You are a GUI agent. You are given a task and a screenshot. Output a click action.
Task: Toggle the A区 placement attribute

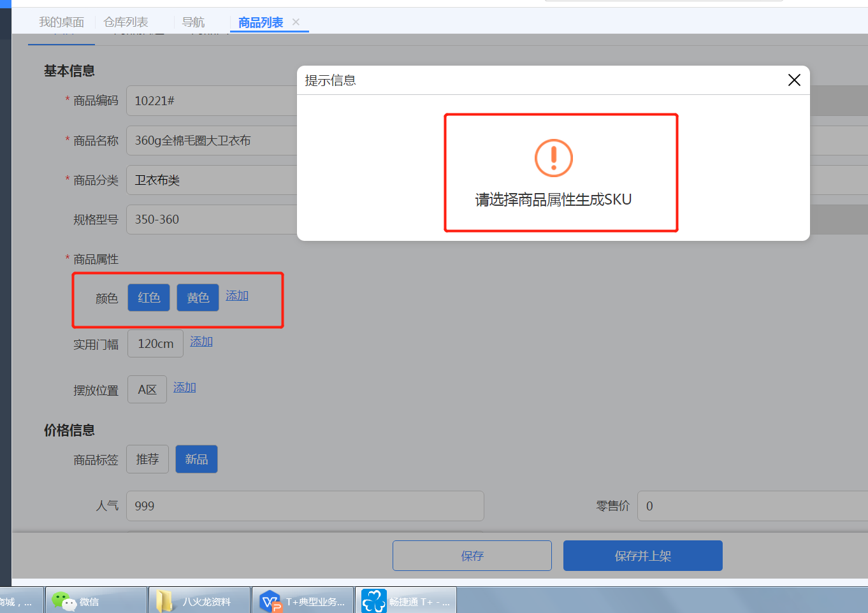pyautogui.click(x=147, y=389)
